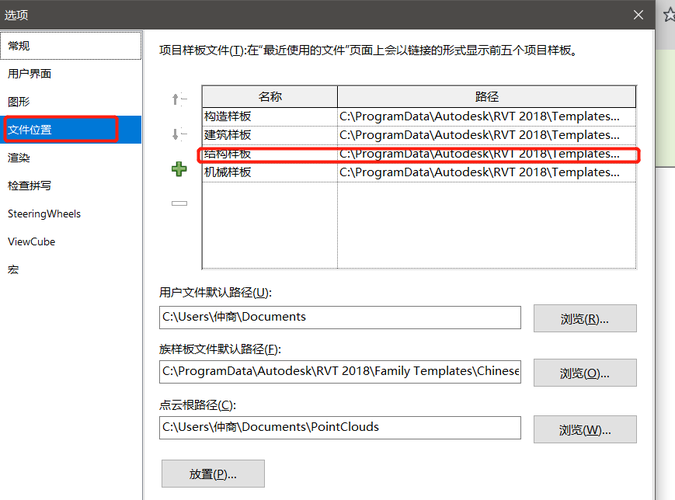Click the 族样板文件默认路径 input field
Image resolution: width=675 pixels, height=500 pixels.
(340, 372)
